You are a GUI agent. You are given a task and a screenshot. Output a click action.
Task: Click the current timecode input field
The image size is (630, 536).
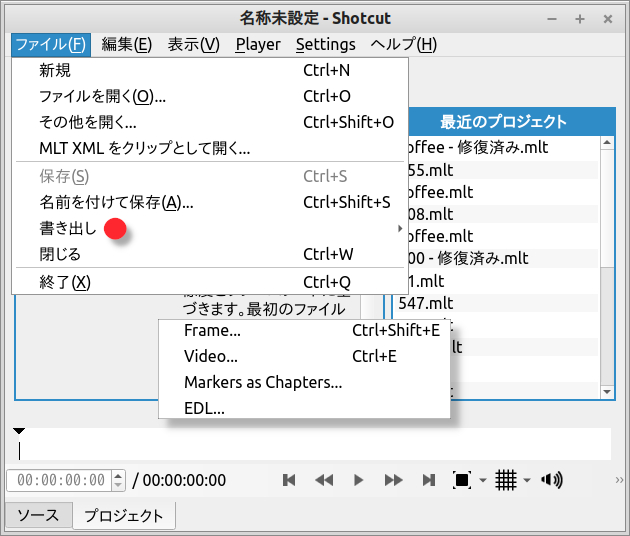click(59, 480)
